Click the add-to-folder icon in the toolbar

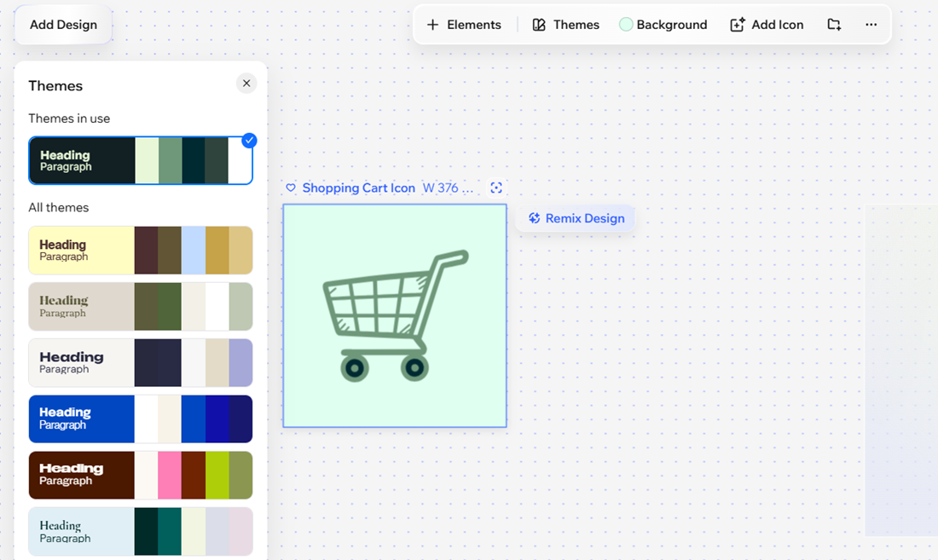coord(834,25)
